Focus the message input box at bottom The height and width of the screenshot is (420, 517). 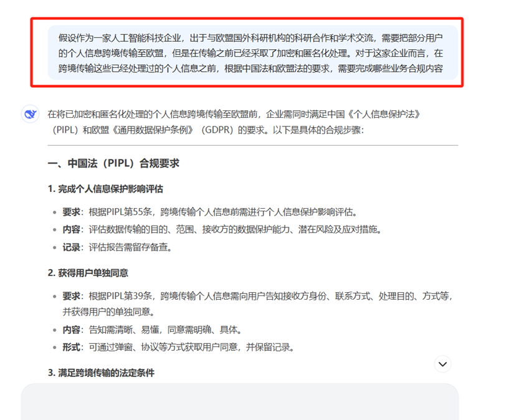[240, 401]
